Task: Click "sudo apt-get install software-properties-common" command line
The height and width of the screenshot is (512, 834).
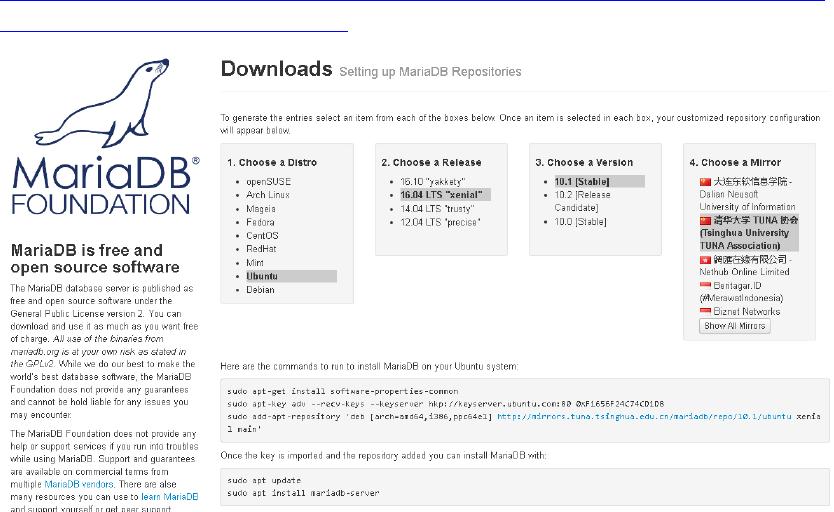Action: point(343,391)
